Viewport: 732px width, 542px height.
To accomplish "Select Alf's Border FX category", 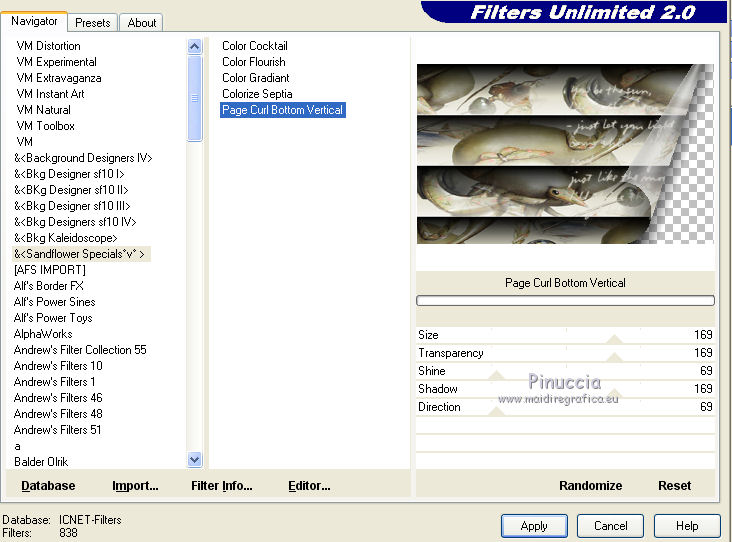I will click(49, 286).
